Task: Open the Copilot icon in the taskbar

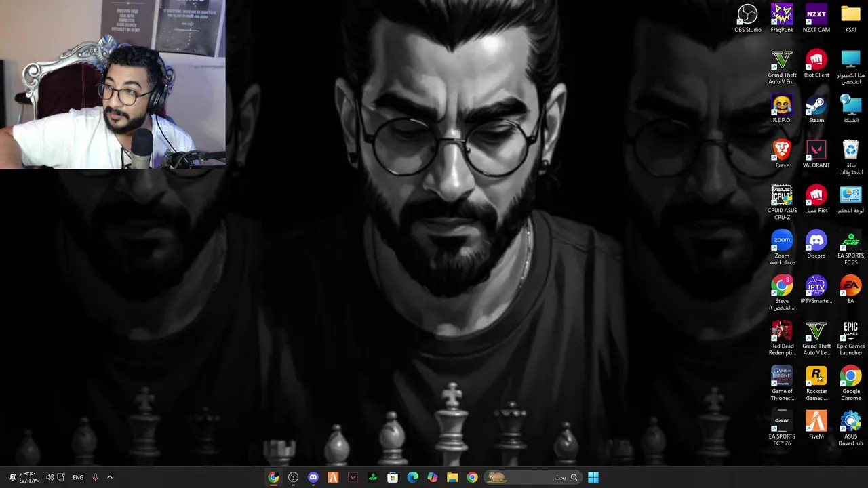Action: [432, 477]
